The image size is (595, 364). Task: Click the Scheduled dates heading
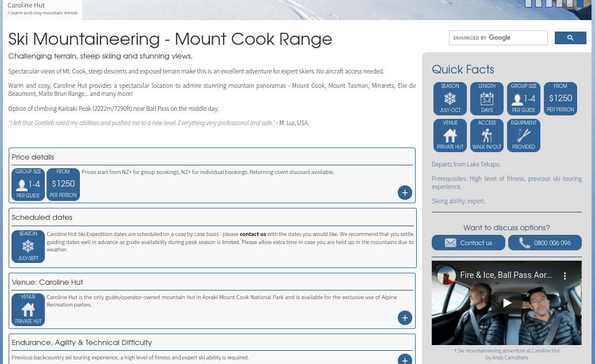(42, 217)
